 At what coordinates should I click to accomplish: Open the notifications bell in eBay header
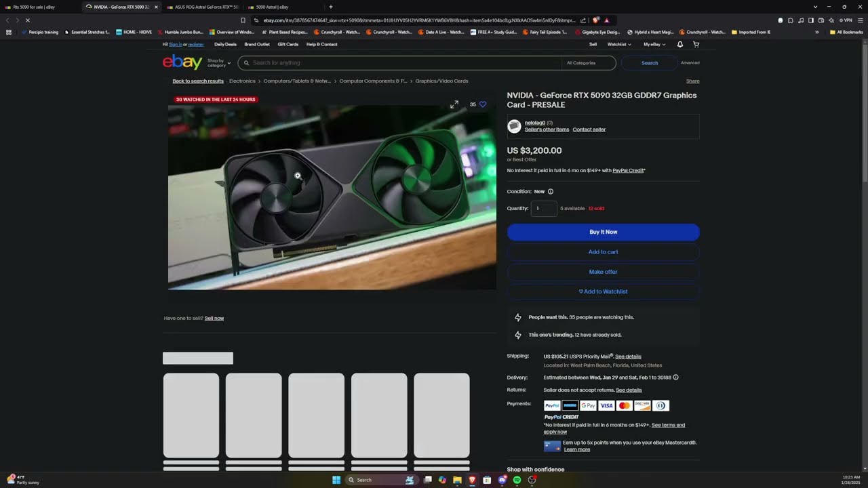680,44
